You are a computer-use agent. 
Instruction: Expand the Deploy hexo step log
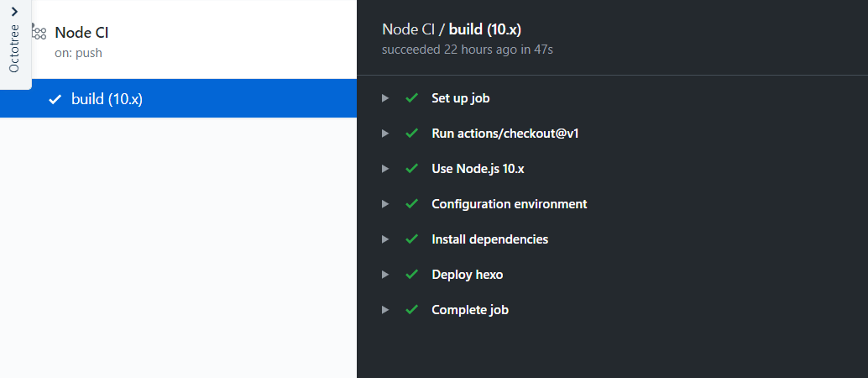tap(385, 275)
